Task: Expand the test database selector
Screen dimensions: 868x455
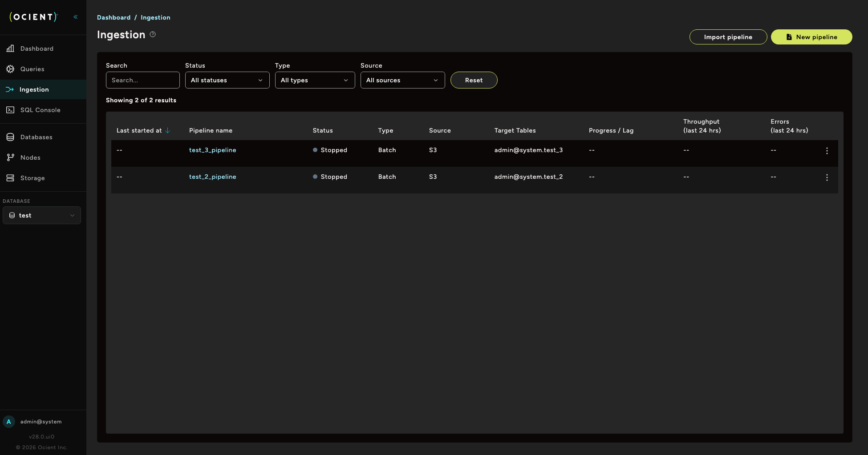Action: 42,215
